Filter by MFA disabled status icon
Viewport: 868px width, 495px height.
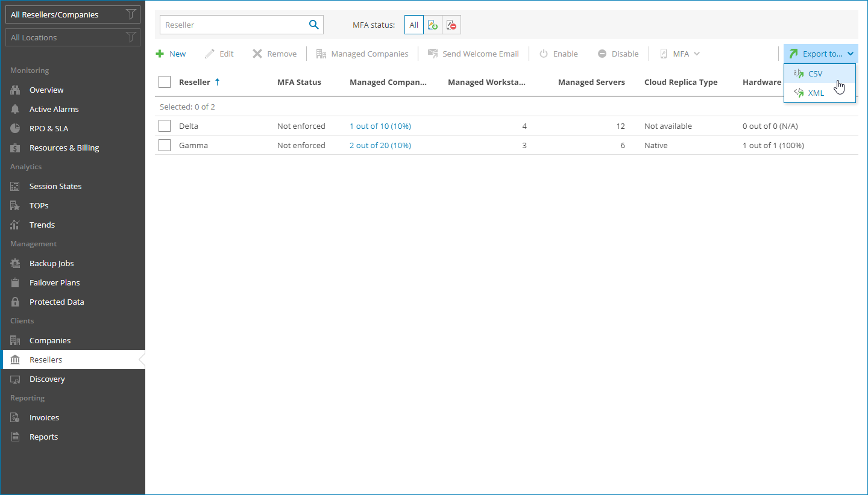coord(451,25)
